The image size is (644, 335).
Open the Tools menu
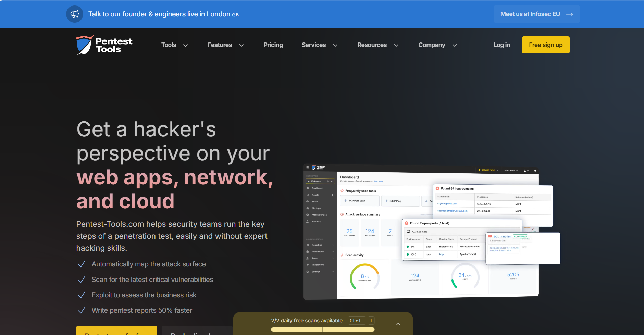169,45
